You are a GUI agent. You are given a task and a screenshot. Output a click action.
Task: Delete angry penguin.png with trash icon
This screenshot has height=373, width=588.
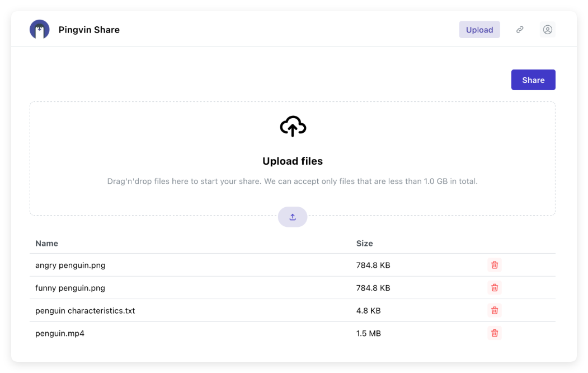click(495, 265)
